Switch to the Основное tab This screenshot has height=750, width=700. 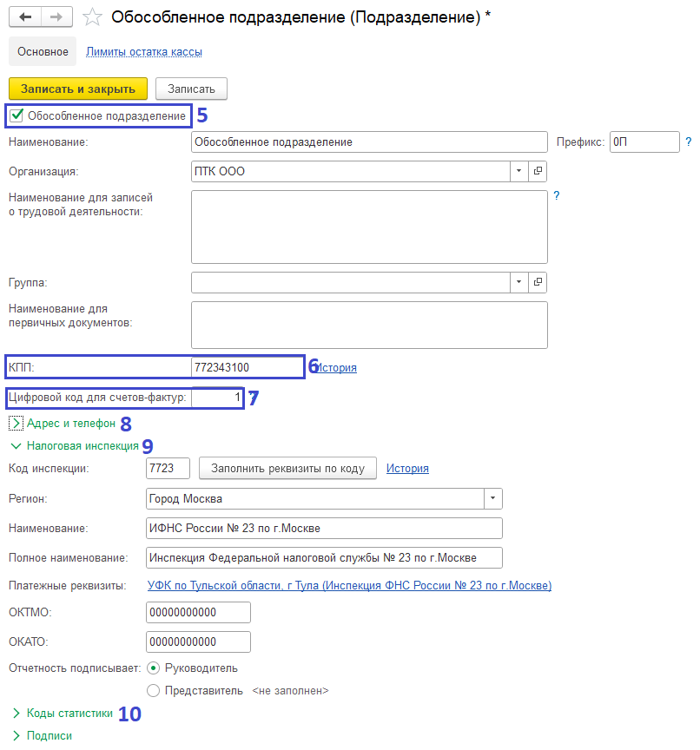coord(43,51)
